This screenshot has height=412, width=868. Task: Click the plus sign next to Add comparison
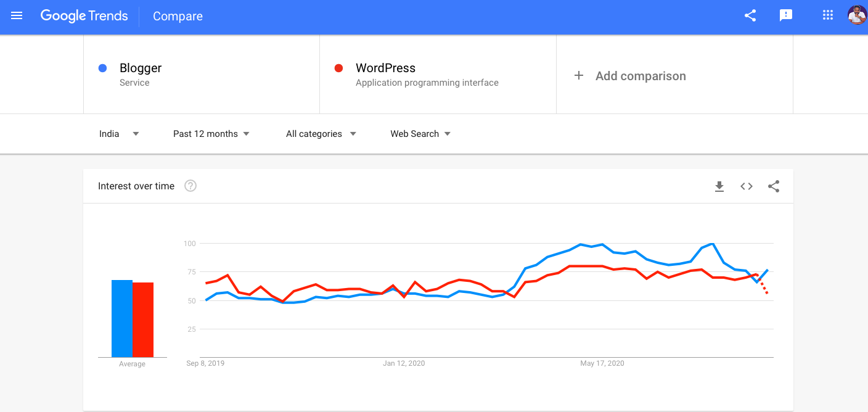(x=579, y=75)
